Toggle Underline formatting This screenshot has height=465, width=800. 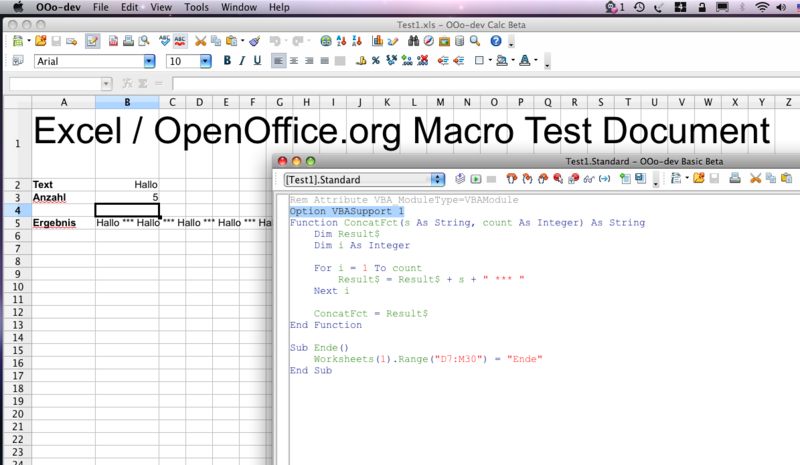pyautogui.click(x=257, y=61)
